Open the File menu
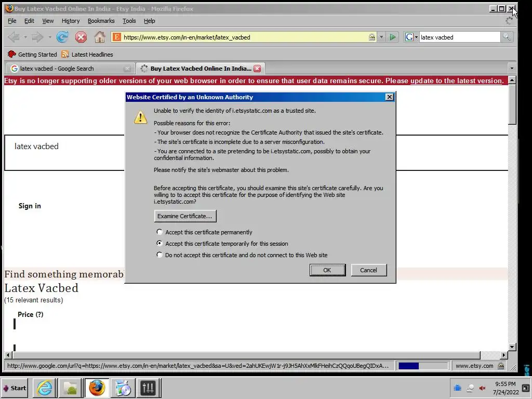Image resolution: width=532 pixels, height=399 pixels. pos(12,21)
